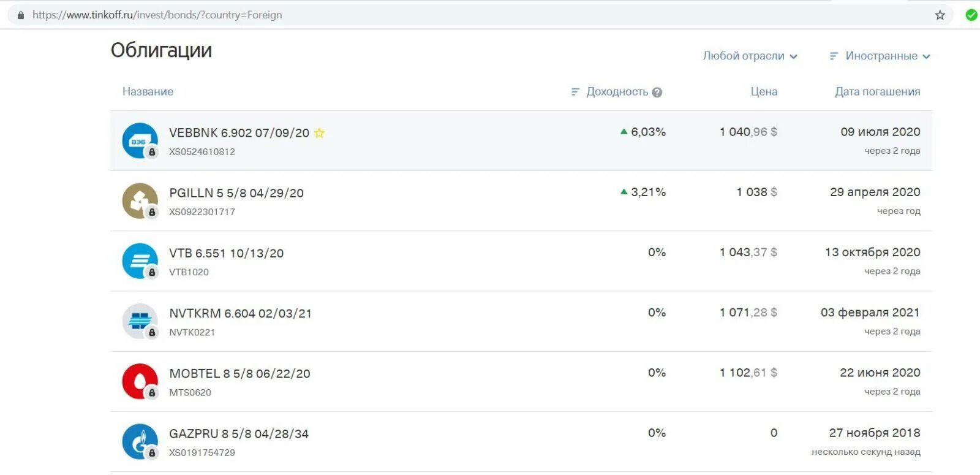This screenshot has width=980, height=475.
Task: Click the padlock icon in address bar
Action: click(x=21, y=15)
